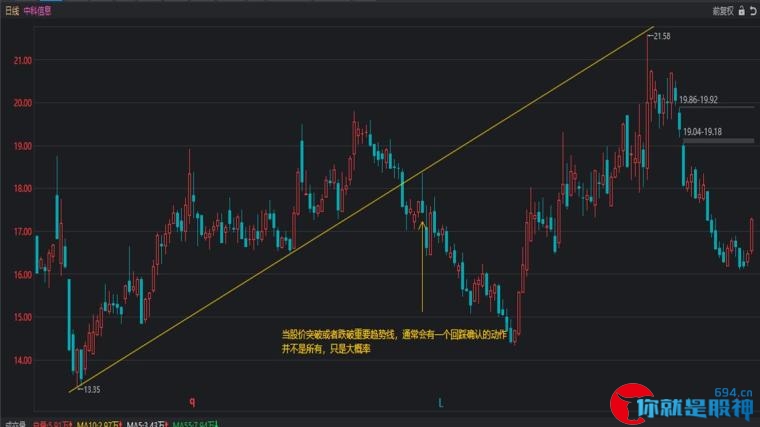Click the 19.00 price axis label
Image resolution: width=760 pixels, height=427 pixels.
click(22, 146)
